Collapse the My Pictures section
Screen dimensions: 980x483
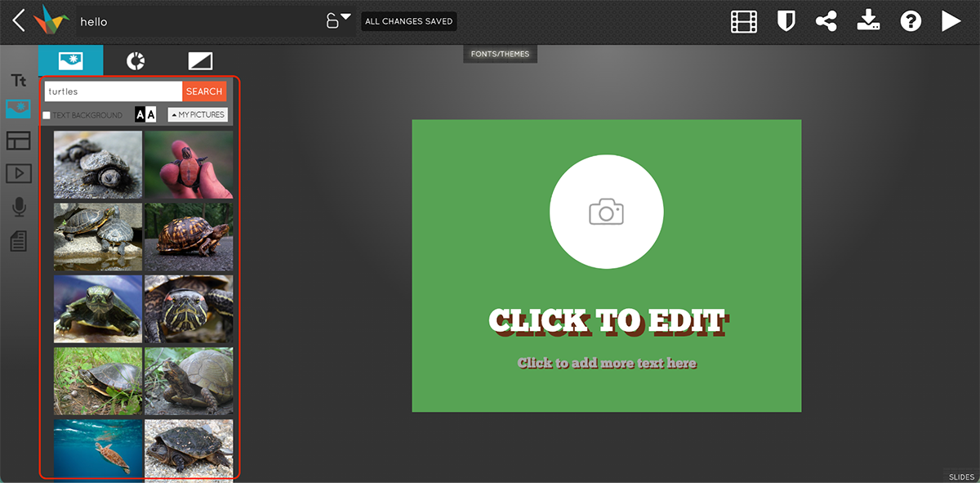tap(198, 114)
